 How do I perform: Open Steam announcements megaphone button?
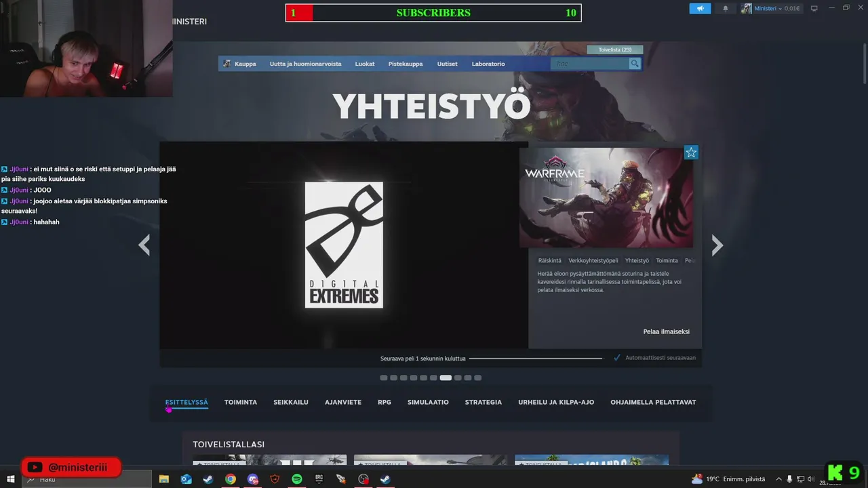[x=700, y=9]
